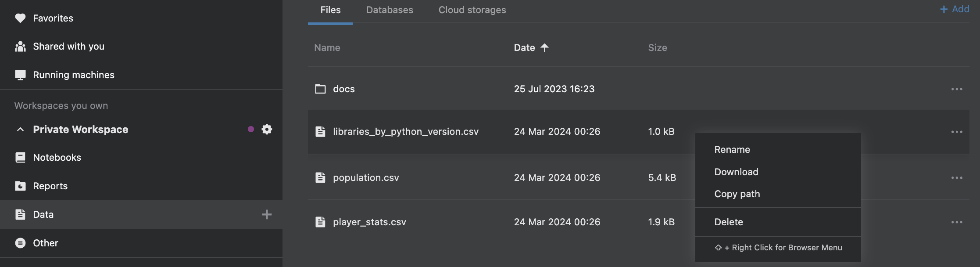Screen dimensions: 980x267
Task: Switch to the Cloud storages tab
Action: click(x=472, y=10)
